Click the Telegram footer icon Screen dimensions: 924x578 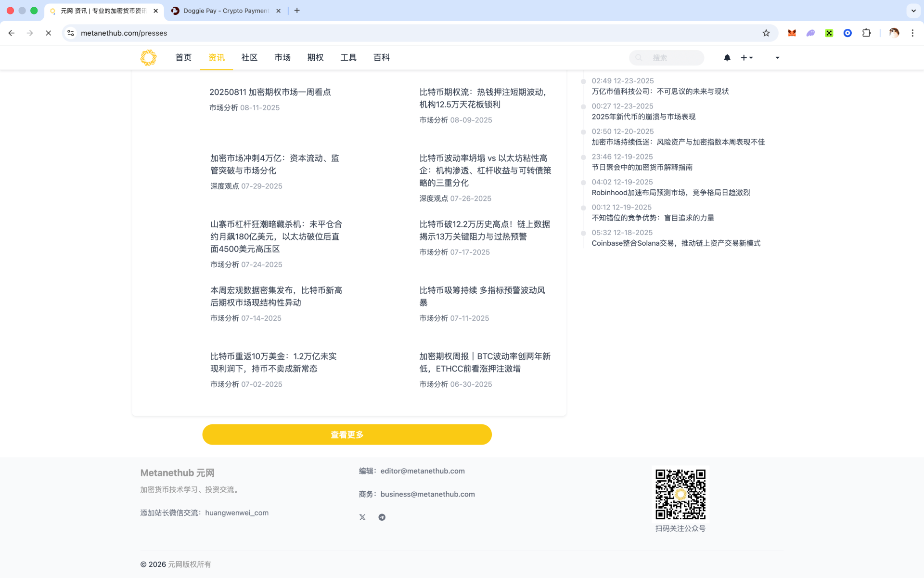click(x=382, y=517)
